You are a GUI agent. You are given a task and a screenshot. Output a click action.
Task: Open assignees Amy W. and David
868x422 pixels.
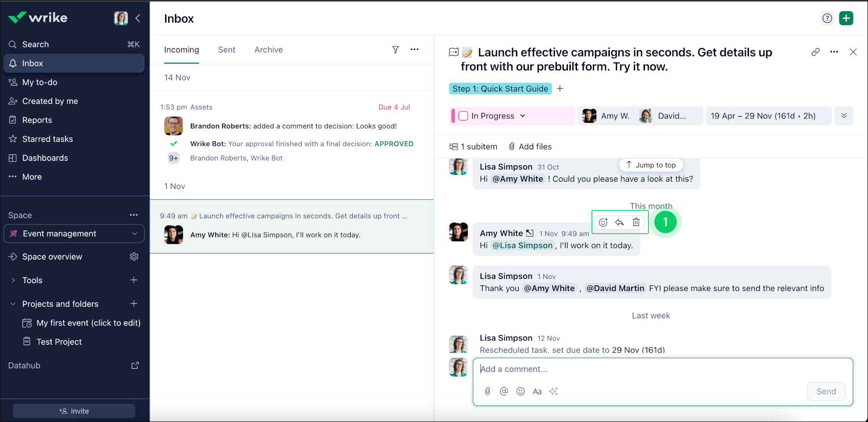coord(640,116)
